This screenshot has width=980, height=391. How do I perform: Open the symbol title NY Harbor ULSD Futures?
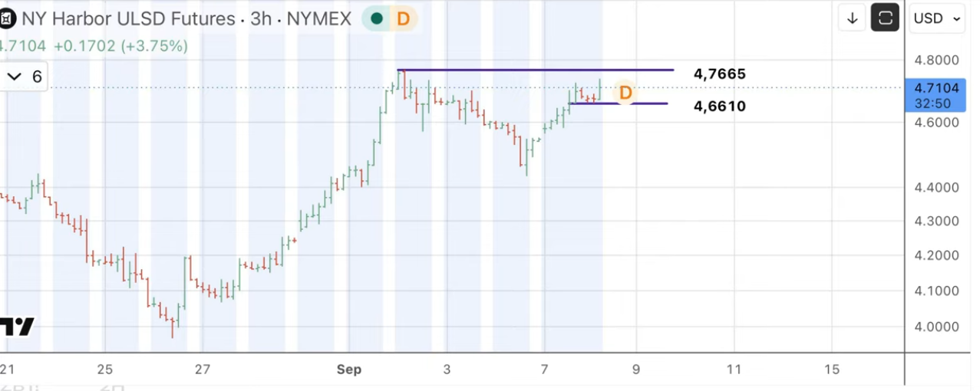[127, 18]
